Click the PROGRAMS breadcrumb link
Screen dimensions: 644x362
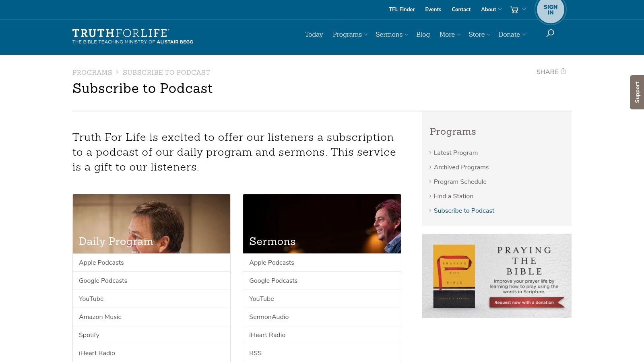point(92,72)
